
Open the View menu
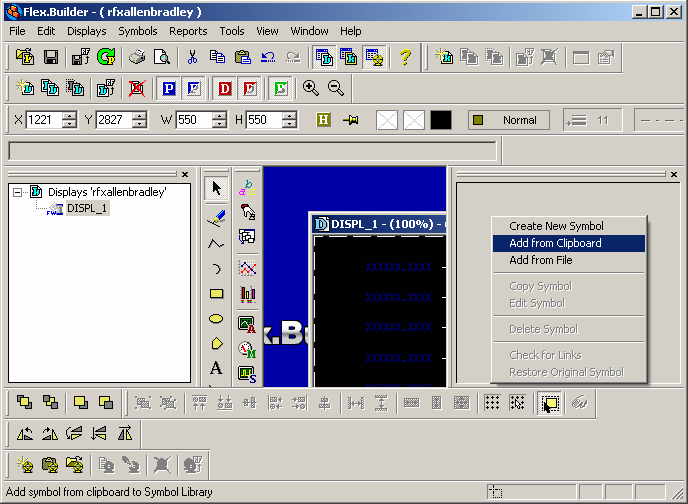click(x=267, y=31)
